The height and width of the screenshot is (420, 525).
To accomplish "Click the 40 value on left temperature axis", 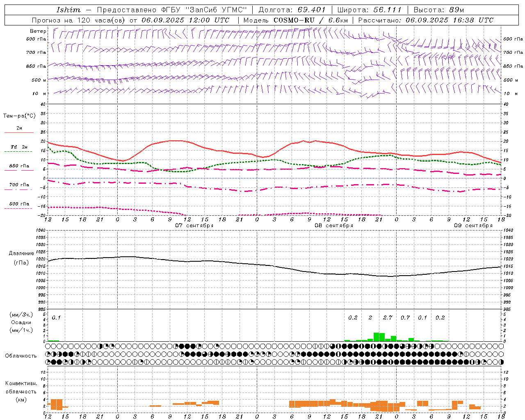I will tap(42, 104).
